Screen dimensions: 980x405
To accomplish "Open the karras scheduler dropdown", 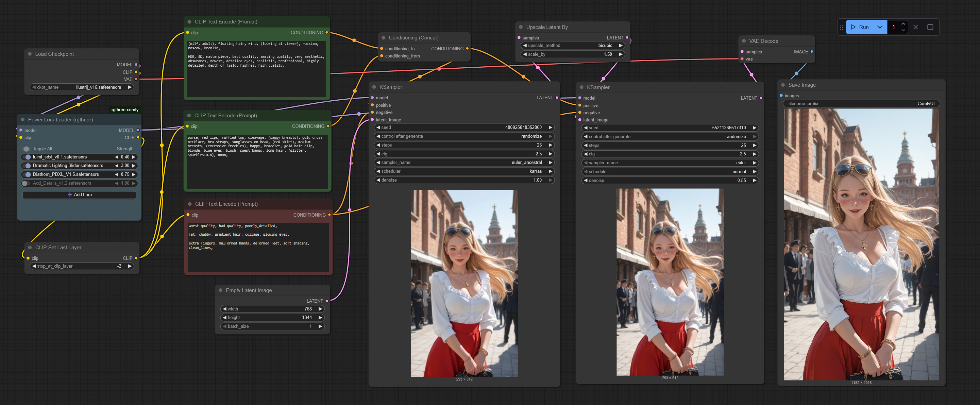I will tap(464, 171).
